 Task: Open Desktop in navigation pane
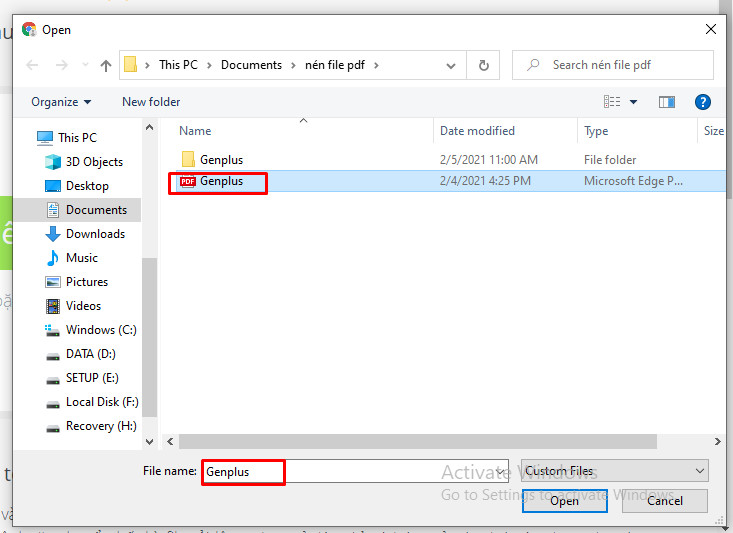point(87,186)
